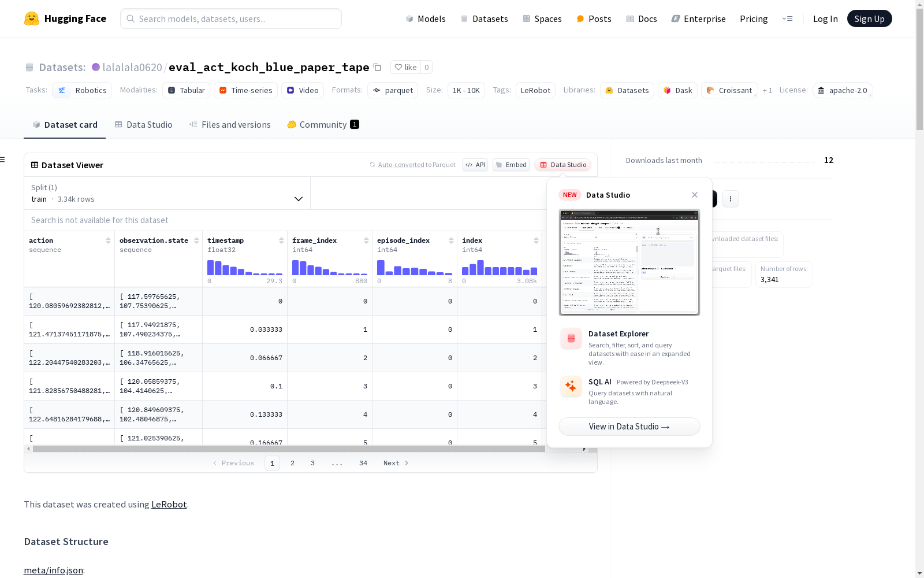Close the Data Studio popup
Screen dimensions: 924x578
(x=695, y=195)
